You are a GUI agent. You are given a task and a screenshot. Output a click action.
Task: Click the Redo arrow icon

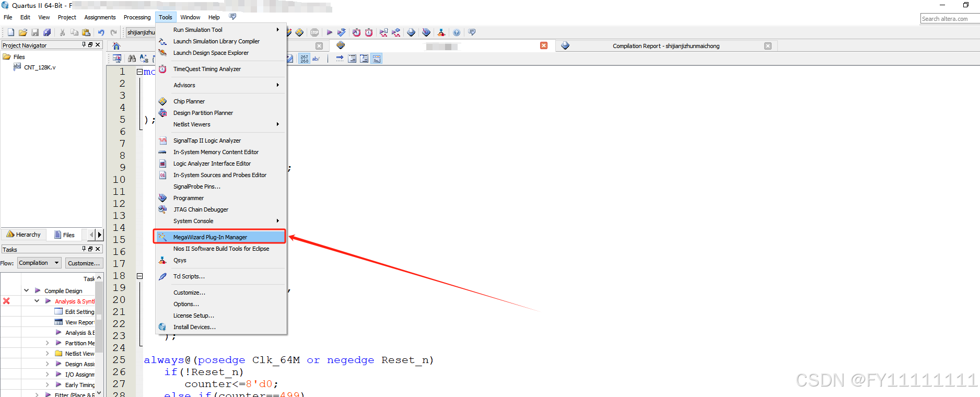[113, 32]
